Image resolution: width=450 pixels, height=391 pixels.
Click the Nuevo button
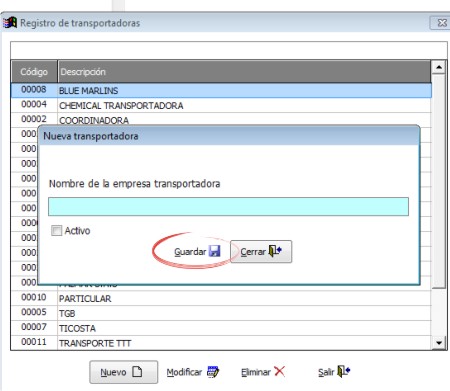pos(123,372)
